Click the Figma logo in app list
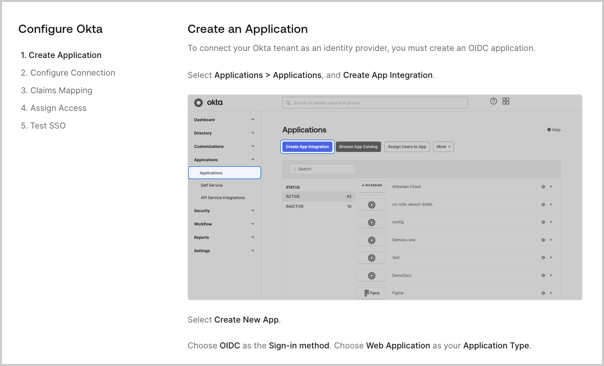604x366 pixels. click(372, 293)
